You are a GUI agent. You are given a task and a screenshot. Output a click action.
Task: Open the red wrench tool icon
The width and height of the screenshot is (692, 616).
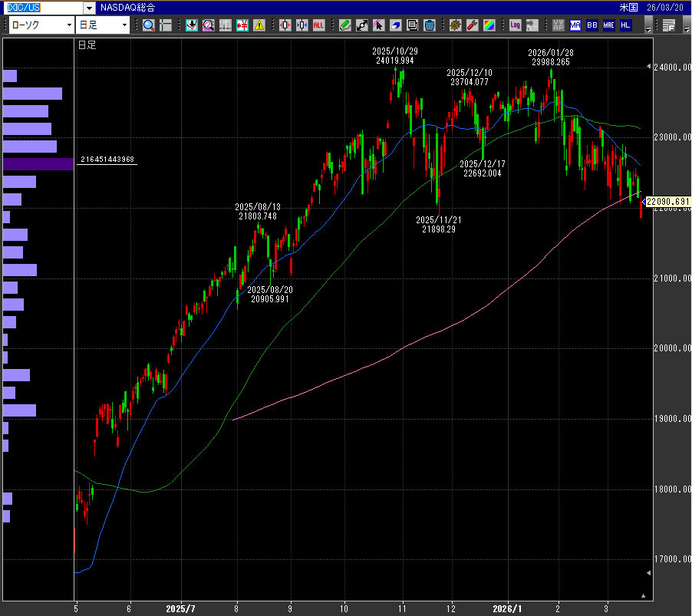point(473,25)
